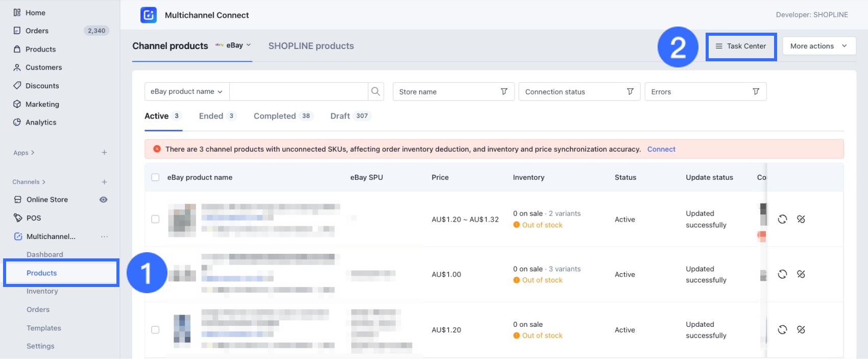The height and width of the screenshot is (359, 868).
Task: Click sync icon for first product row
Action: (x=782, y=219)
